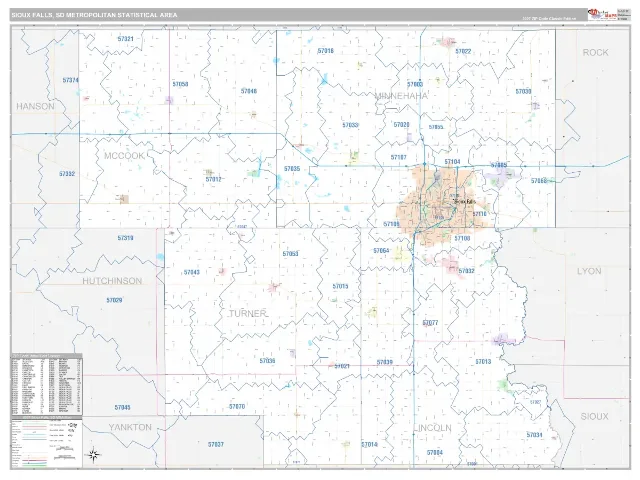This screenshot has height=480, width=640.
Task: Click ZIP code 57021
Action: coord(342,367)
